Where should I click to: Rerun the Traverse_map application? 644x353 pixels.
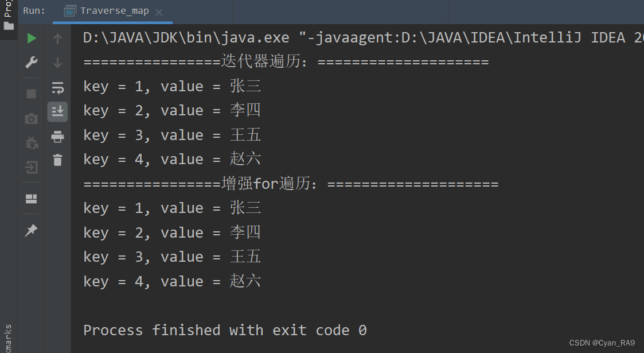click(x=32, y=37)
